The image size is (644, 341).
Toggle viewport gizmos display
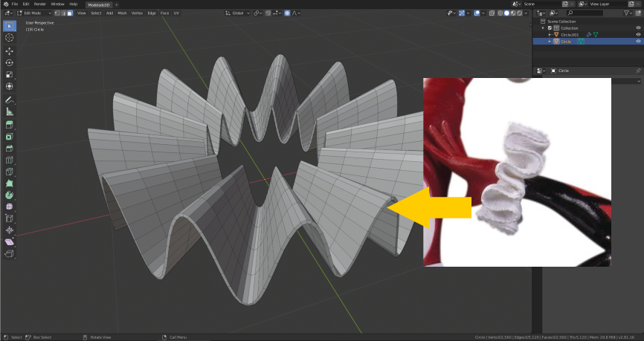point(462,13)
